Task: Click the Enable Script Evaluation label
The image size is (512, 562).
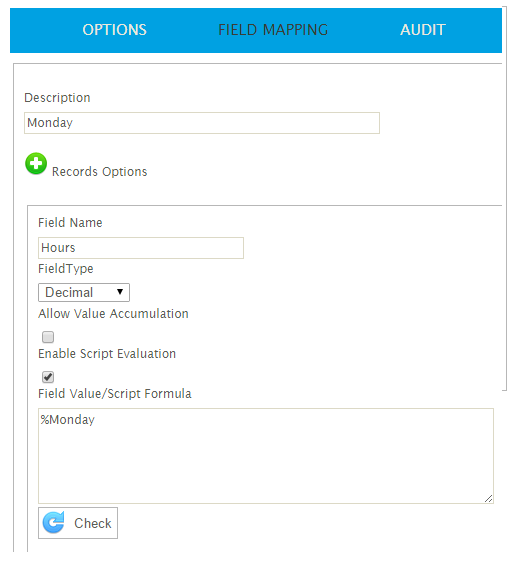Action: (x=107, y=354)
